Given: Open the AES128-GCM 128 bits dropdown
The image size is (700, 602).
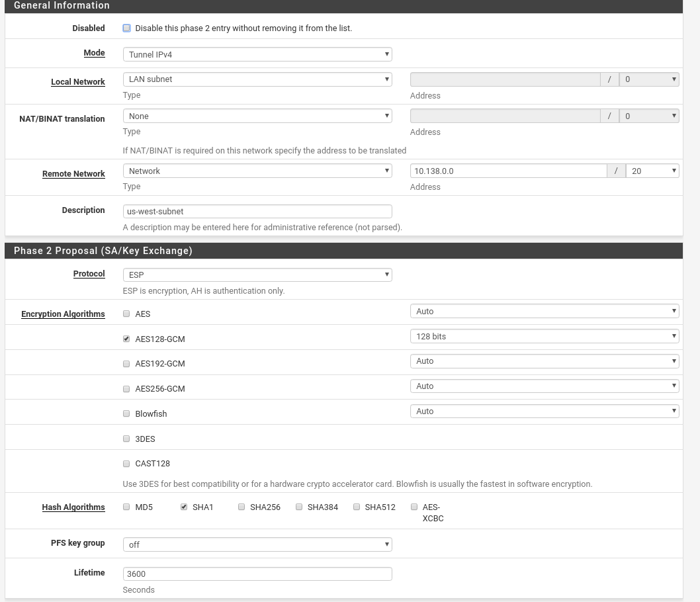Looking at the screenshot, I should click(x=545, y=336).
